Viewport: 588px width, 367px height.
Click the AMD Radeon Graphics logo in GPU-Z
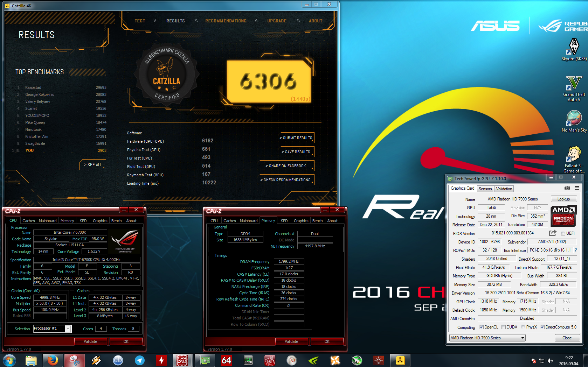click(563, 216)
